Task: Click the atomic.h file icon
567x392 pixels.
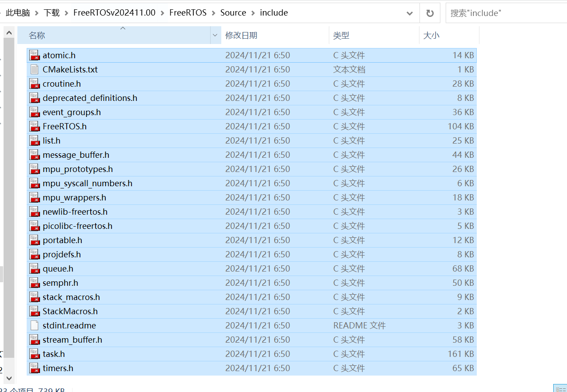Action: [x=35, y=55]
